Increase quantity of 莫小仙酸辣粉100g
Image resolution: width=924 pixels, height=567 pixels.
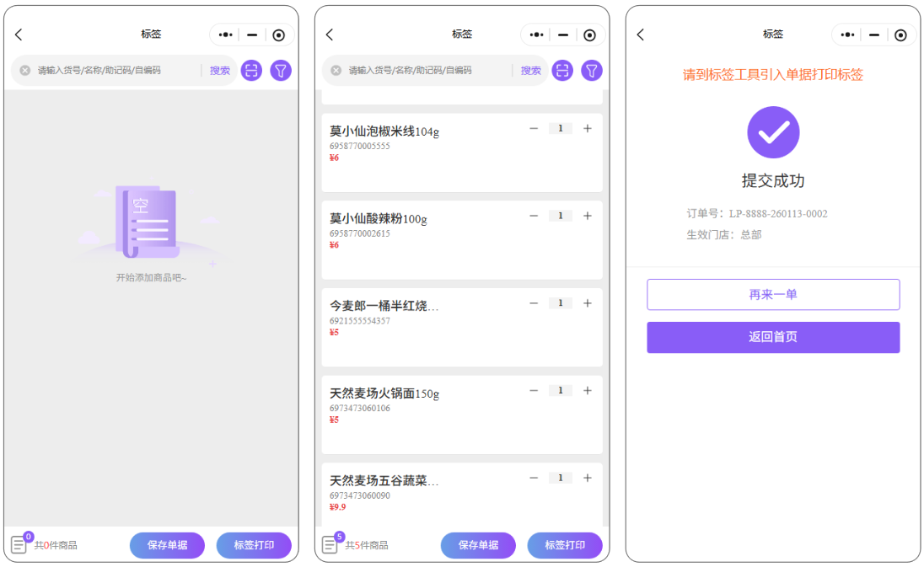(x=588, y=216)
